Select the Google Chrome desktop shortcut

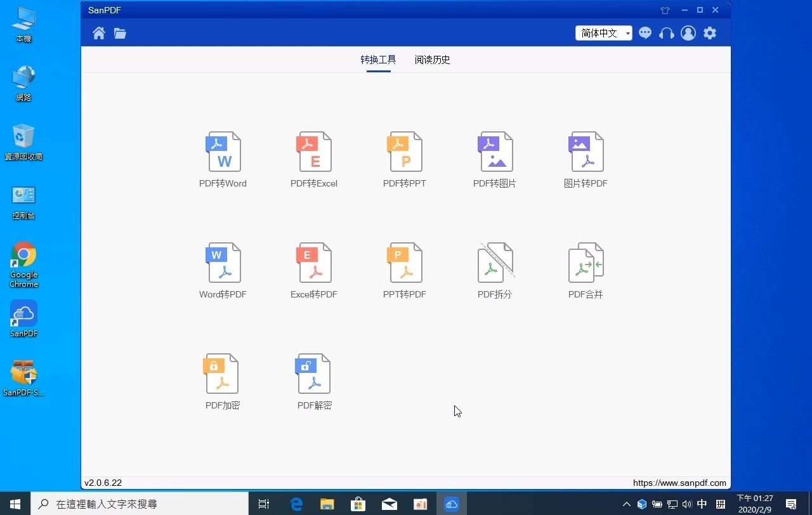(x=23, y=265)
